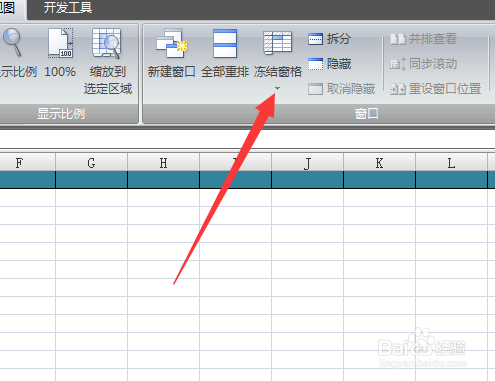Toggle 同步滚动 synchronous scrolling
Screen dimensions: 495x381
[423, 64]
